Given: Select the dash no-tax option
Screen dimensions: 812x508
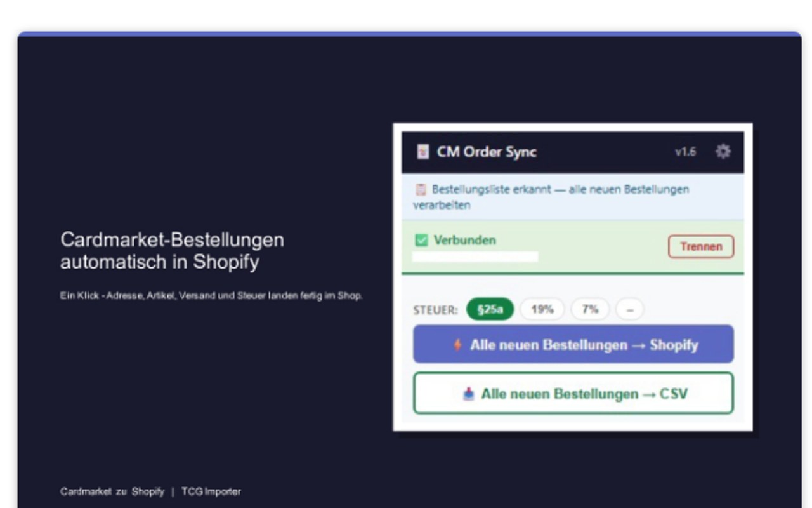Looking at the screenshot, I should coord(629,309).
